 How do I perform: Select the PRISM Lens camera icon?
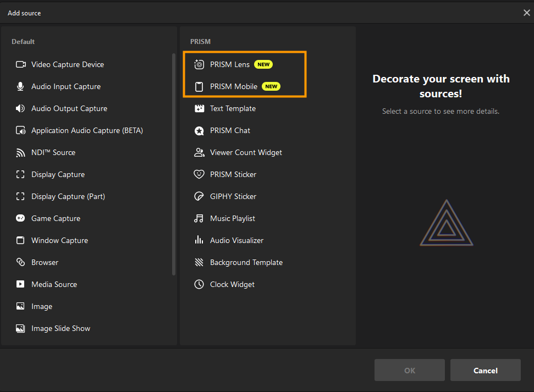199,64
